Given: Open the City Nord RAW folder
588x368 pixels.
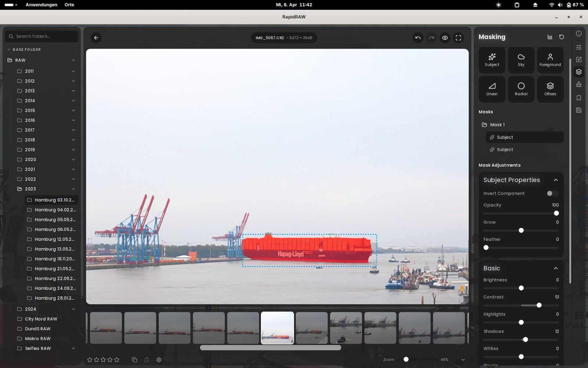Looking at the screenshot, I should (41, 319).
